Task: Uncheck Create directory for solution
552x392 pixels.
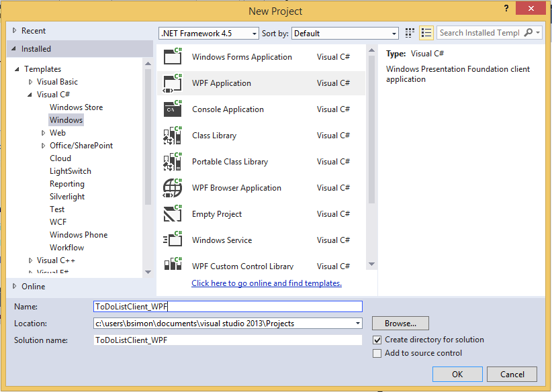Action: 378,340
